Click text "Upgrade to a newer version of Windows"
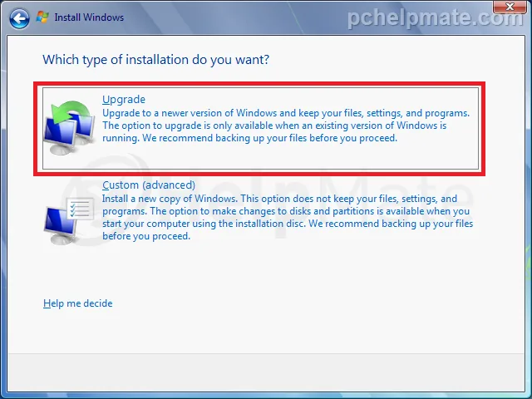The height and width of the screenshot is (399, 532). click(190, 113)
